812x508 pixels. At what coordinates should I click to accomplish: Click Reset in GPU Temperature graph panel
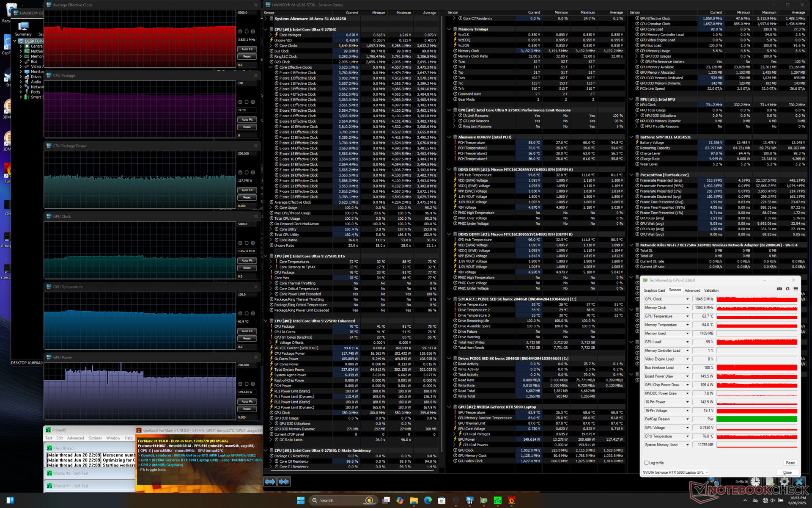247,338
